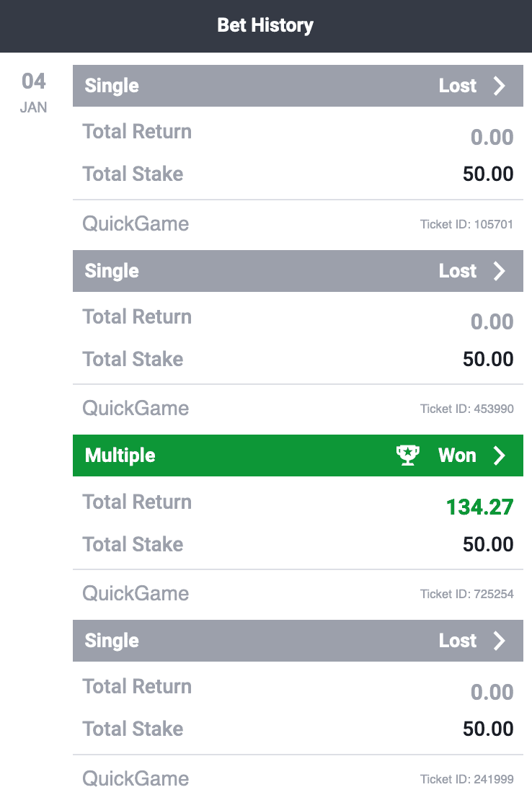Click QuickGame label under ticket 725254

pos(136,594)
